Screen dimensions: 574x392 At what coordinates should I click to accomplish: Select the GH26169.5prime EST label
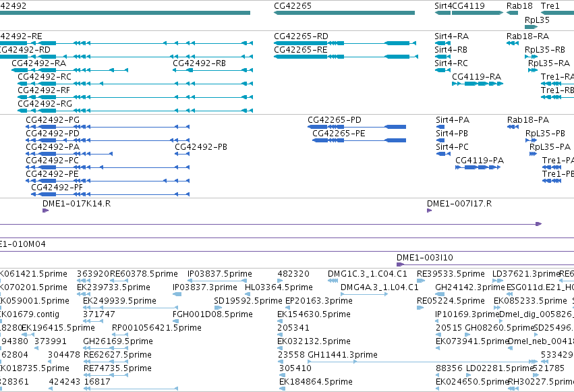pyautogui.click(x=118, y=341)
